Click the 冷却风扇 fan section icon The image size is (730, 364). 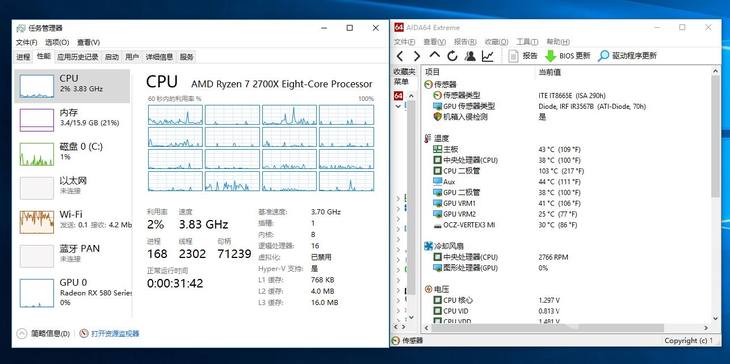pos(429,246)
